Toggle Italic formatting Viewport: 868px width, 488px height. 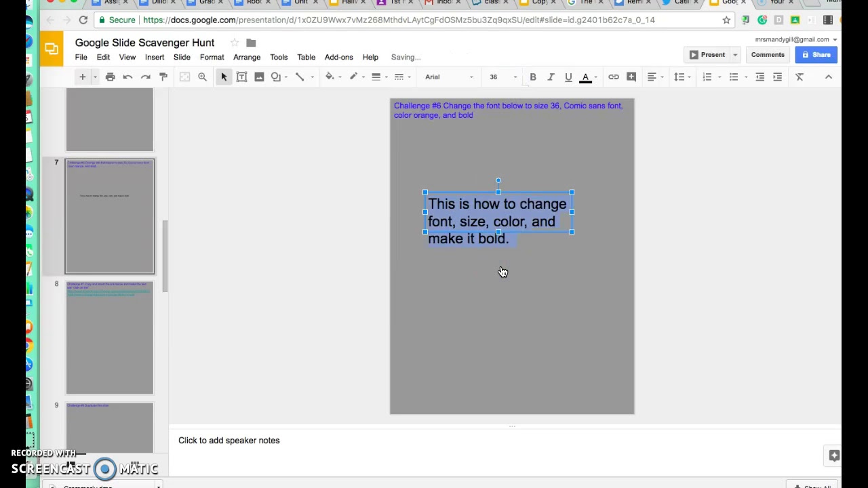pyautogui.click(x=551, y=77)
